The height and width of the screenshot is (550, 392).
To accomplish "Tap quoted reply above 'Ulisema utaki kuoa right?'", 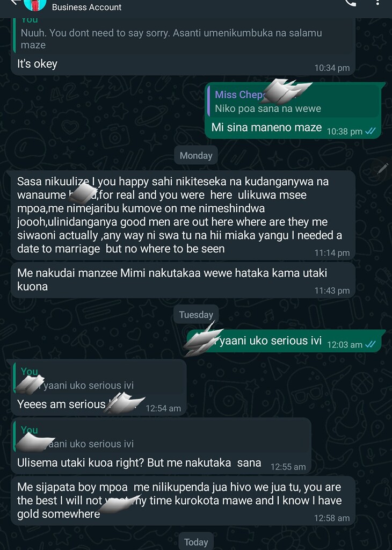I will 161,437.
